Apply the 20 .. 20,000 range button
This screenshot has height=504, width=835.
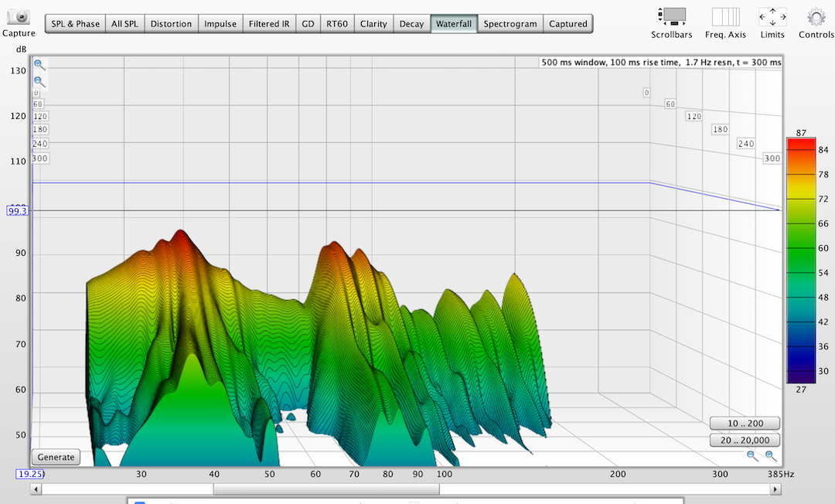745,440
